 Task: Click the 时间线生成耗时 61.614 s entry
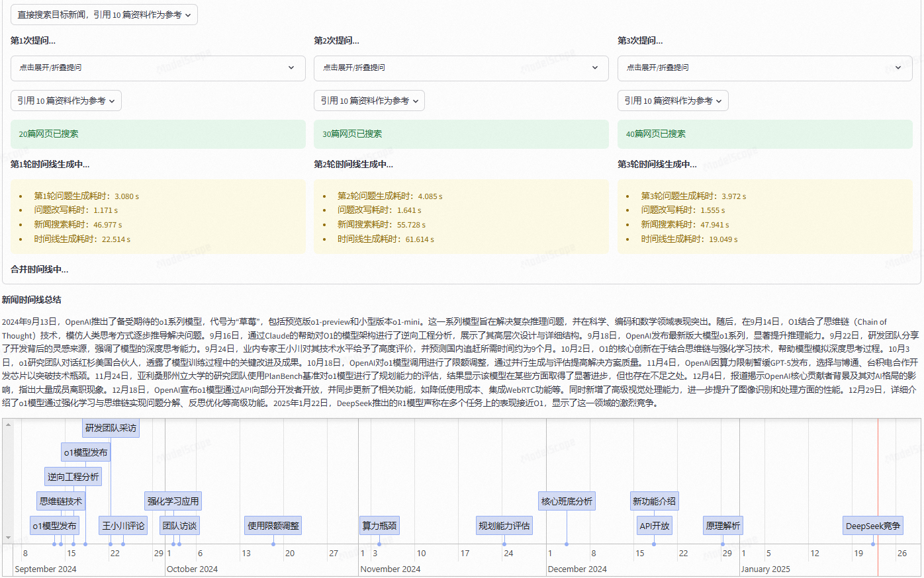click(x=386, y=239)
